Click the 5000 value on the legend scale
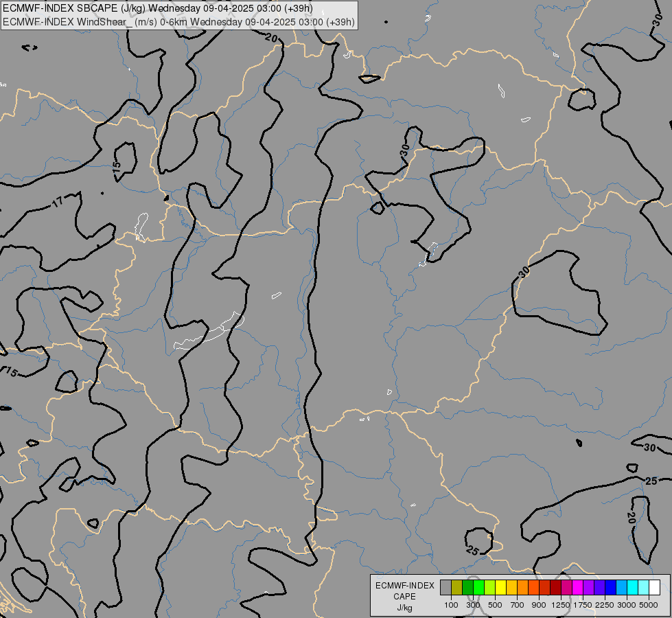 649,605
